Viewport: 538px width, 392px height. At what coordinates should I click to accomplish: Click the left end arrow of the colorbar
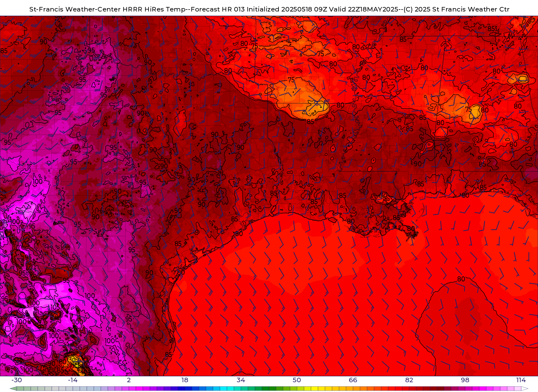coord(13,389)
